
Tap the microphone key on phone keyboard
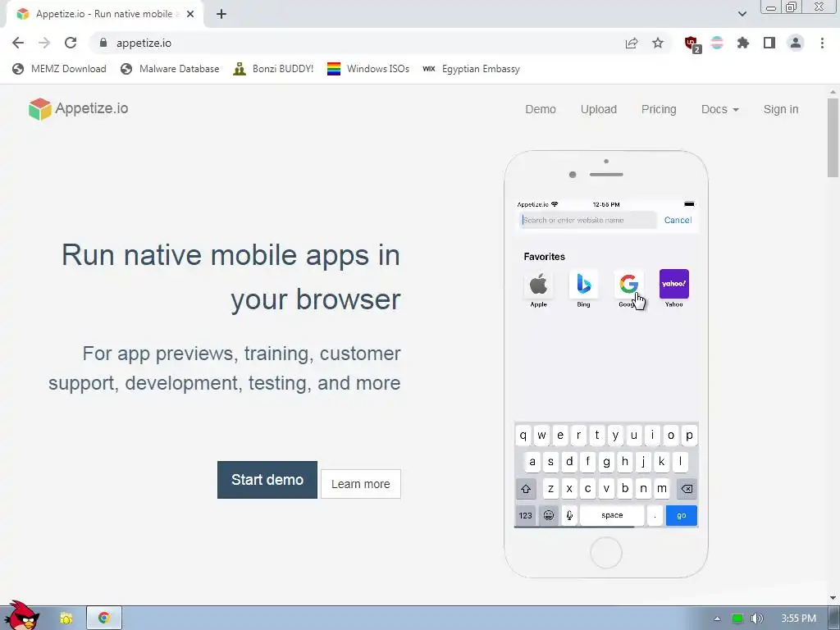pyautogui.click(x=569, y=515)
